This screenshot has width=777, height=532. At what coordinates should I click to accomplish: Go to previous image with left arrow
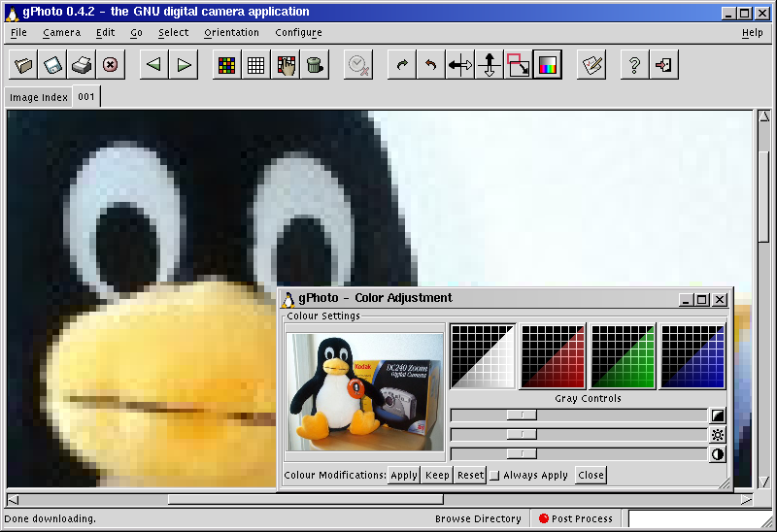pyautogui.click(x=154, y=64)
